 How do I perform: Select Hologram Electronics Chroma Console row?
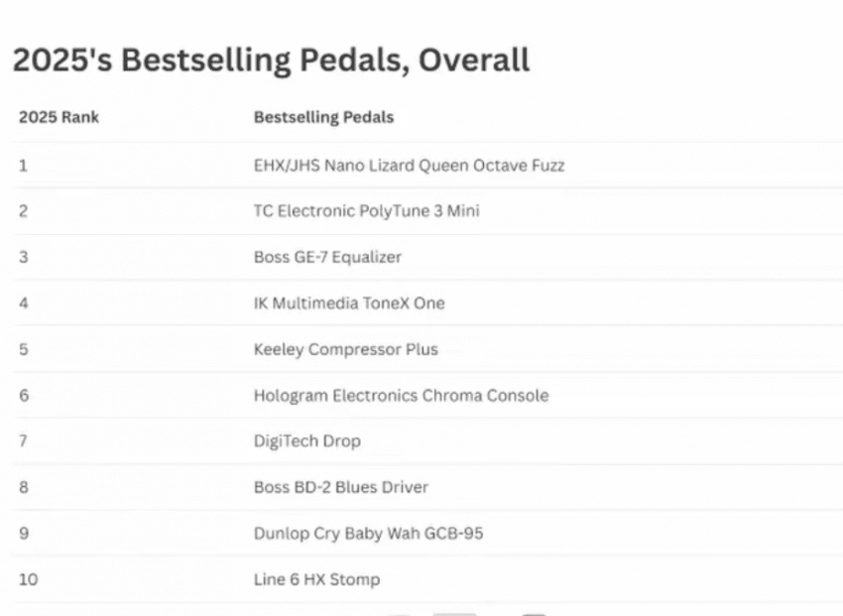[x=401, y=396]
